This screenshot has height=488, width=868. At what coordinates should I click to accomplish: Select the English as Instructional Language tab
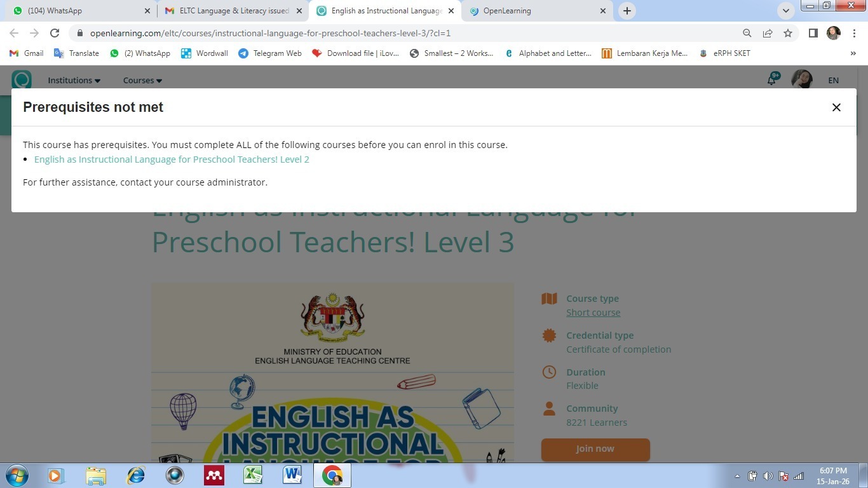[386, 11]
